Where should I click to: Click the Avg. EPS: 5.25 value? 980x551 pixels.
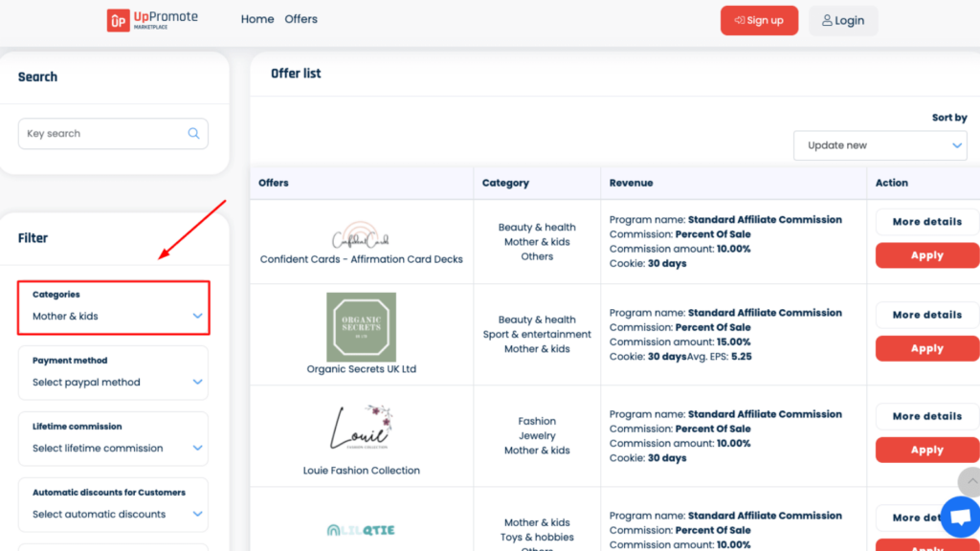point(720,357)
